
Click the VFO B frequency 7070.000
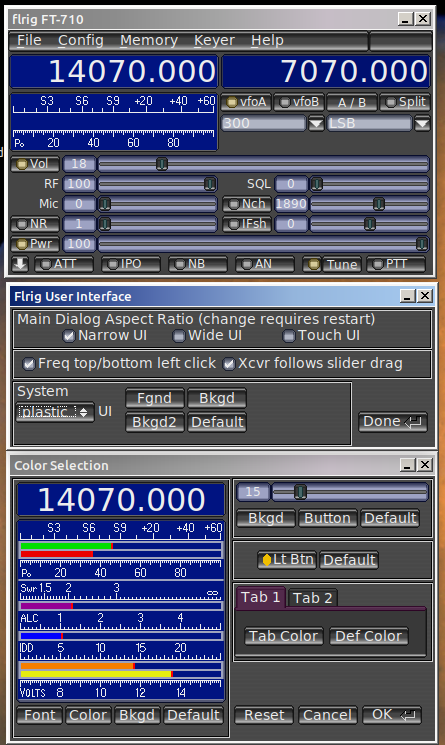(x=326, y=72)
